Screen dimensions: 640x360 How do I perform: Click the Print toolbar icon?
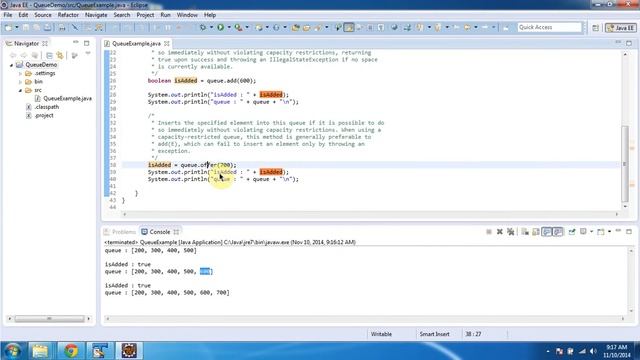(x=62, y=27)
